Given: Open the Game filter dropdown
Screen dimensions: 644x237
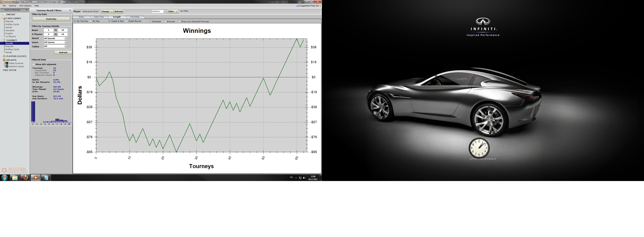Looking at the screenshot, I should click(66, 42).
